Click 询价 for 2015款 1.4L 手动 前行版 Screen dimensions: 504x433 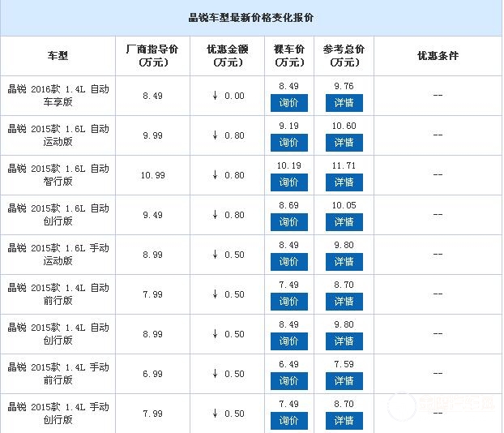pyautogui.click(x=288, y=381)
